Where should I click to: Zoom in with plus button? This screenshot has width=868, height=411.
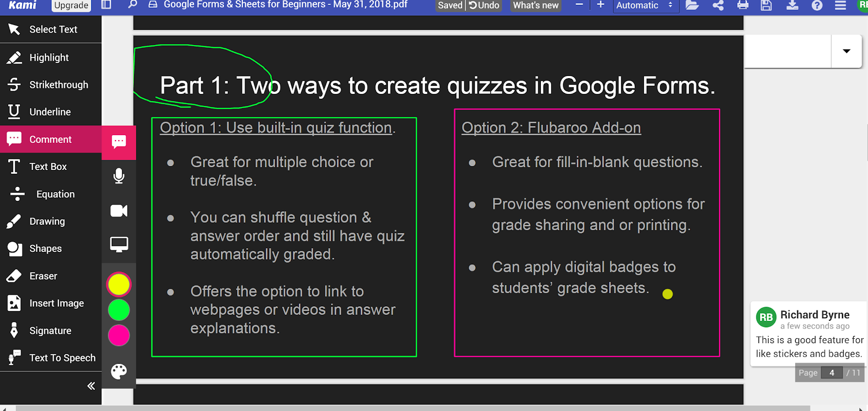click(x=601, y=5)
